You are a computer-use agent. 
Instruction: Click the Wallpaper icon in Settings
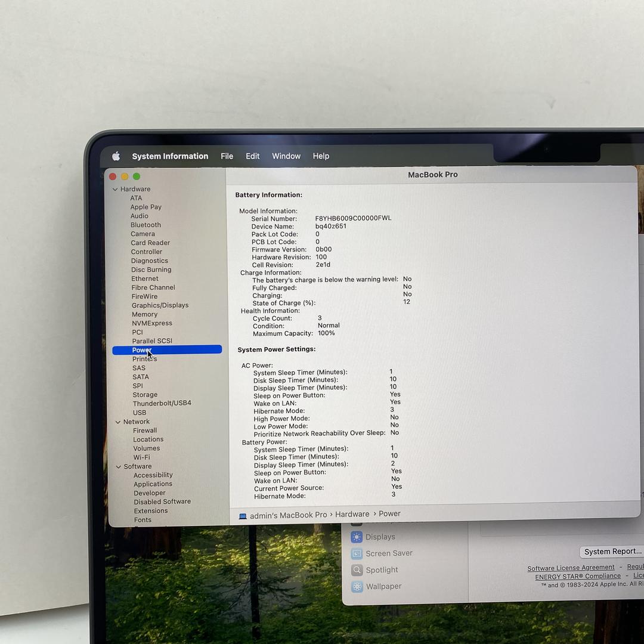tap(357, 587)
